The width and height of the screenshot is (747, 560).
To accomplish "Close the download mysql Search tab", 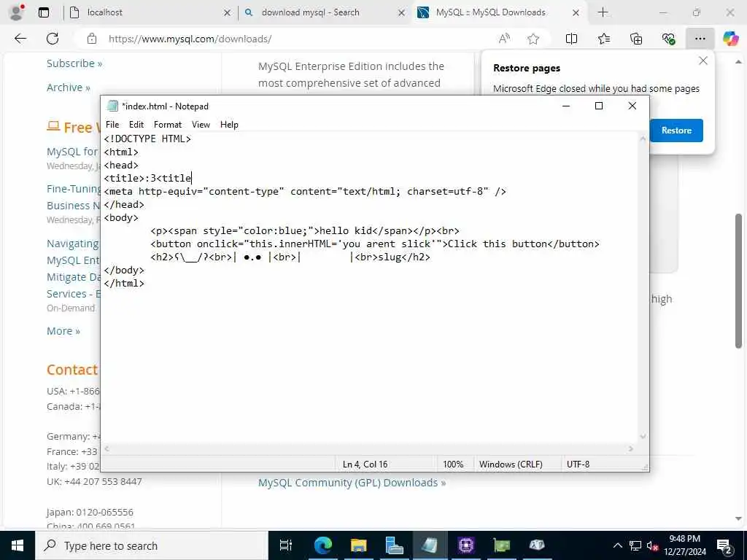I will click(x=402, y=13).
